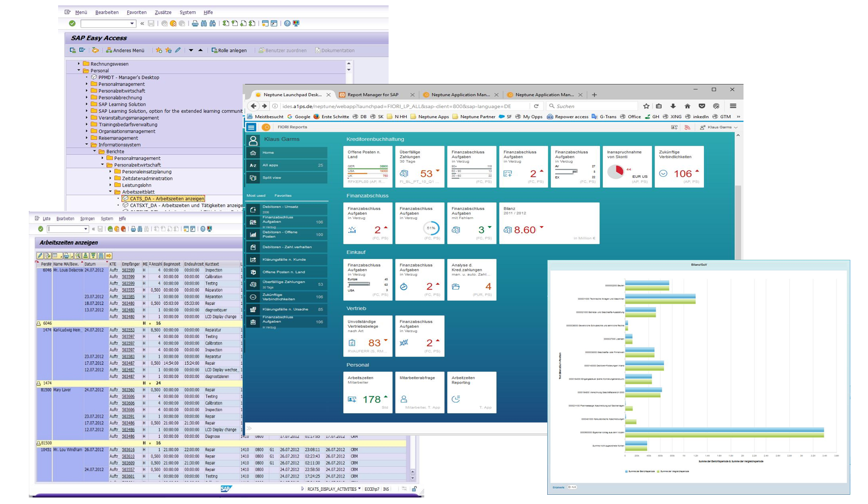Expand the Rechnungswesen folder in the SAP tree
The height and width of the screenshot is (504, 868).
pos(79,63)
